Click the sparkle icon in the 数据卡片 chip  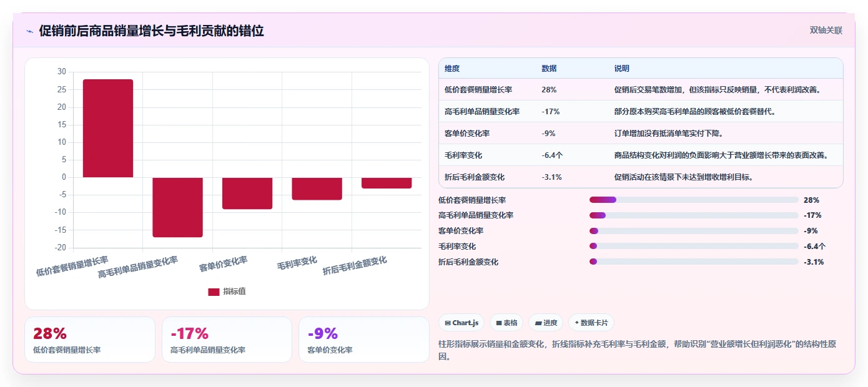coord(576,323)
